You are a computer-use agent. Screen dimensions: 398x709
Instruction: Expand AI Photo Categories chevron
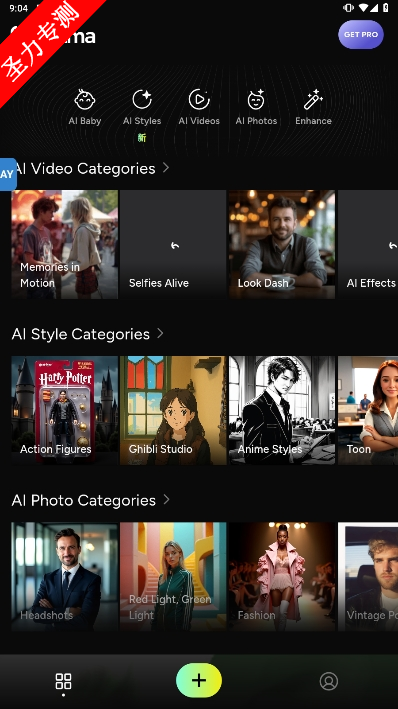166,499
